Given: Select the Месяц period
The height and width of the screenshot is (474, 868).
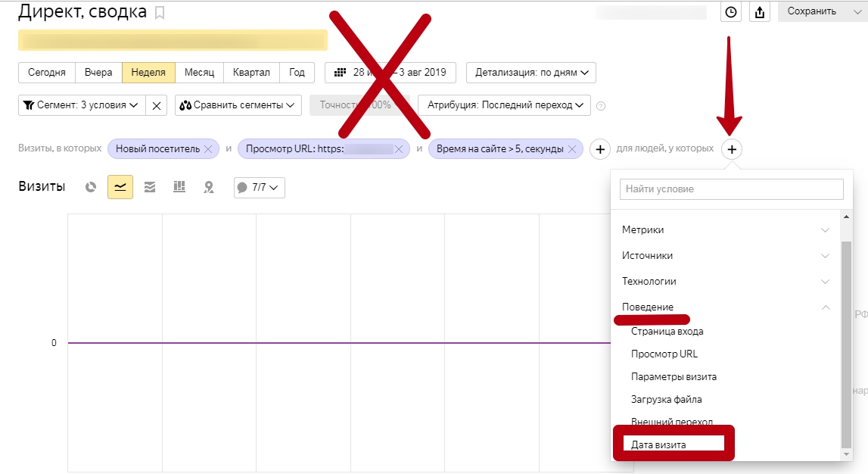Looking at the screenshot, I should tap(199, 73).
